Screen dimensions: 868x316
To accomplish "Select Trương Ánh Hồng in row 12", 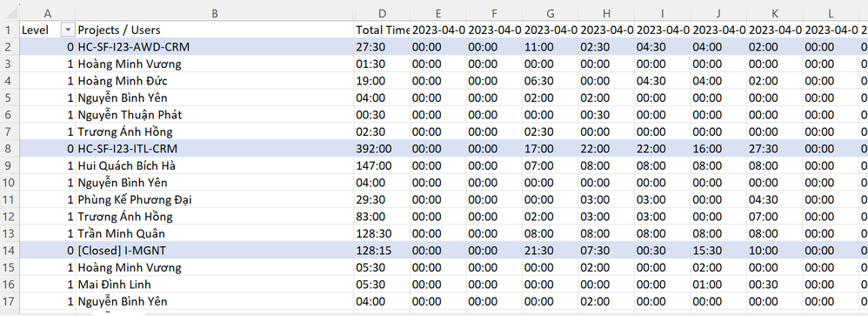I will click(215, 217).
